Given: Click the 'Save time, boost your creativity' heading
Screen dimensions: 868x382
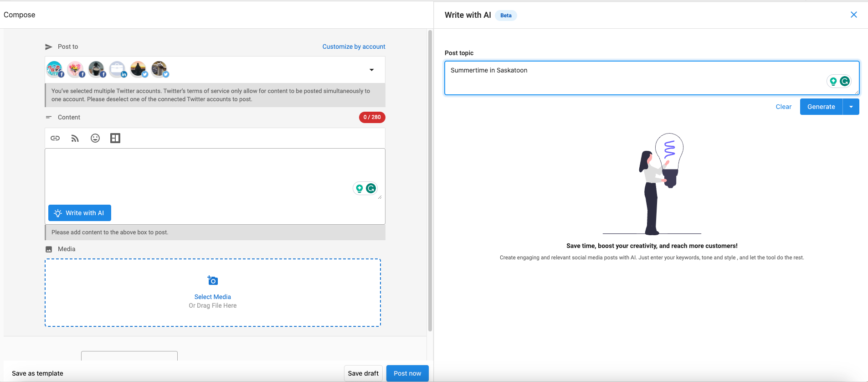Looking at the screenshot, I should (652, 246).
